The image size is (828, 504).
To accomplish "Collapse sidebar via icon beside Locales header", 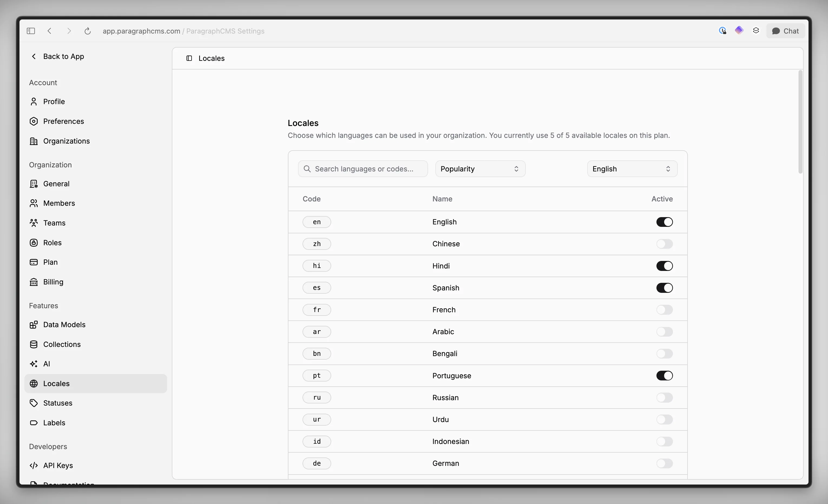I will pos(189,58).
